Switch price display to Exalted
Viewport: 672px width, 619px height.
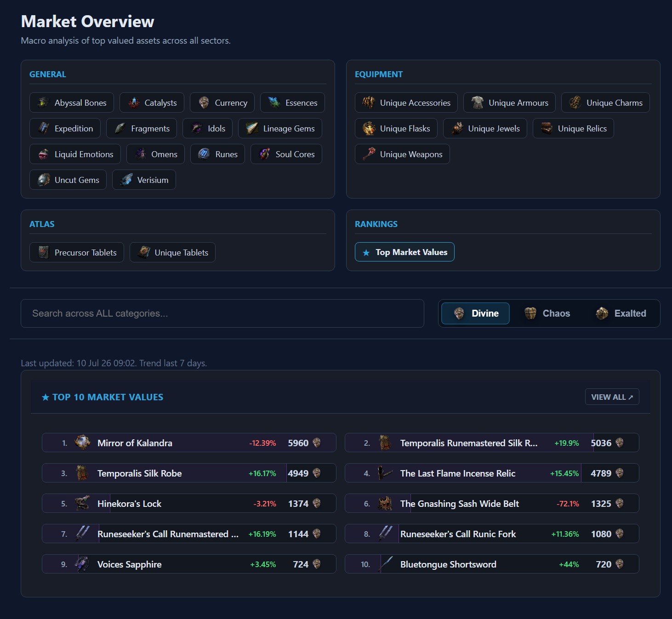(x=621, y=313)
